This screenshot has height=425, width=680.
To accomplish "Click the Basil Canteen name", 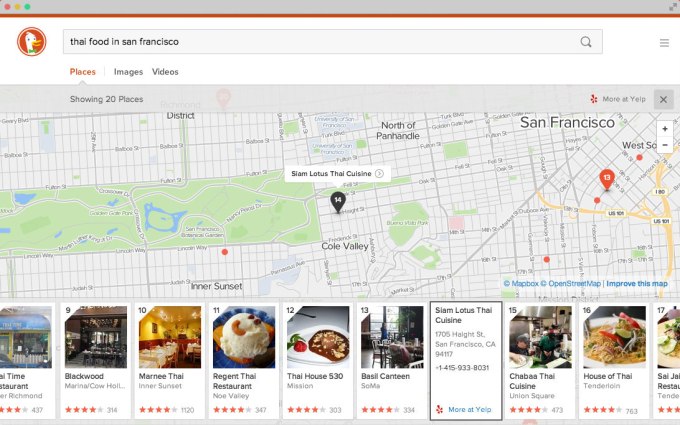I will [x=386, y=376].
